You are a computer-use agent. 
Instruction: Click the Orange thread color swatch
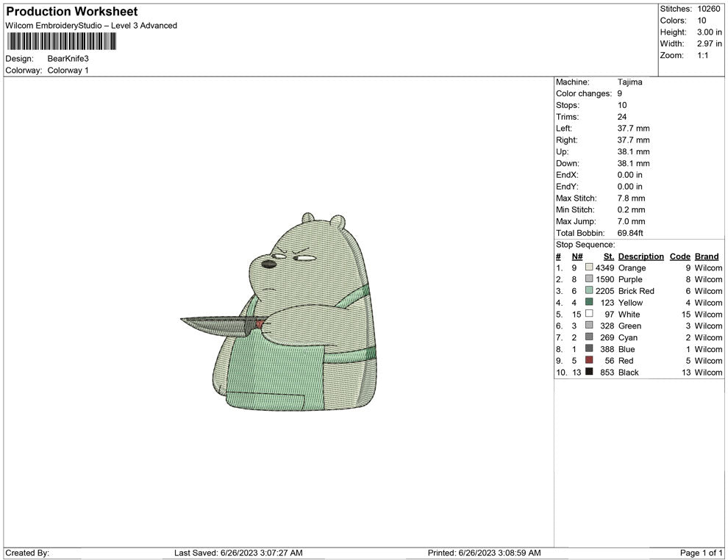pos(589,268)
